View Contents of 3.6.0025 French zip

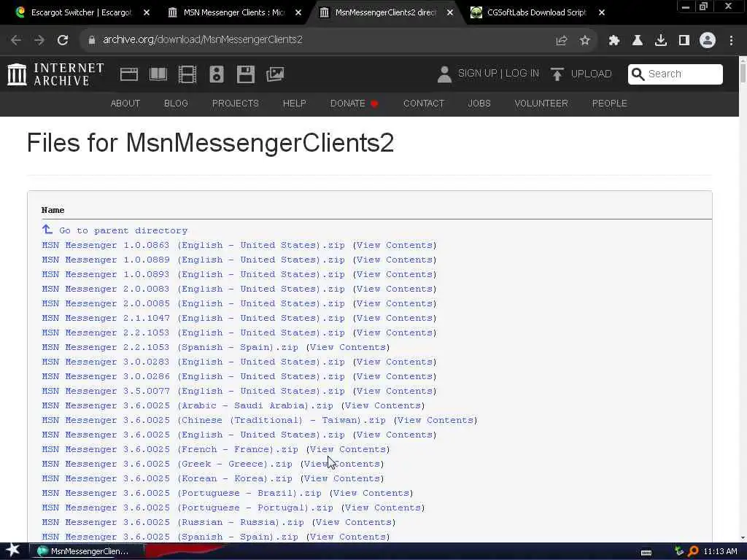tap(348, 449)
